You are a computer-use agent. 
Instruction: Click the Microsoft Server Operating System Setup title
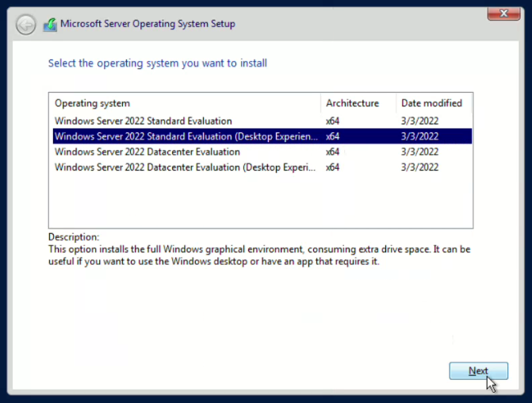(x=147, y=25)
